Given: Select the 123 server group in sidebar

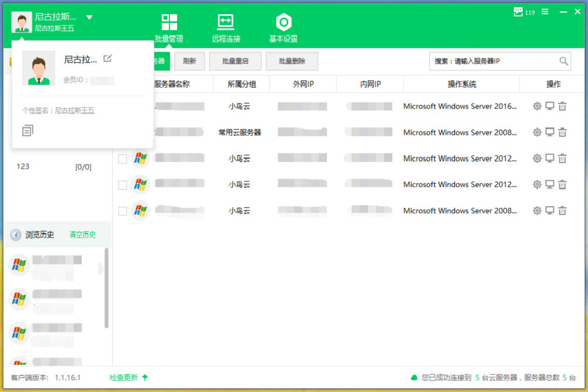Looking at the screenshot, I should pyautogui.click(x=23, y=167).
